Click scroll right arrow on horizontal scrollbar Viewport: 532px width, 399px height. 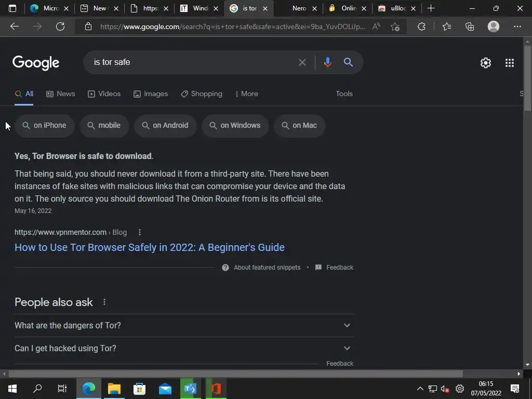coord(519,374)
